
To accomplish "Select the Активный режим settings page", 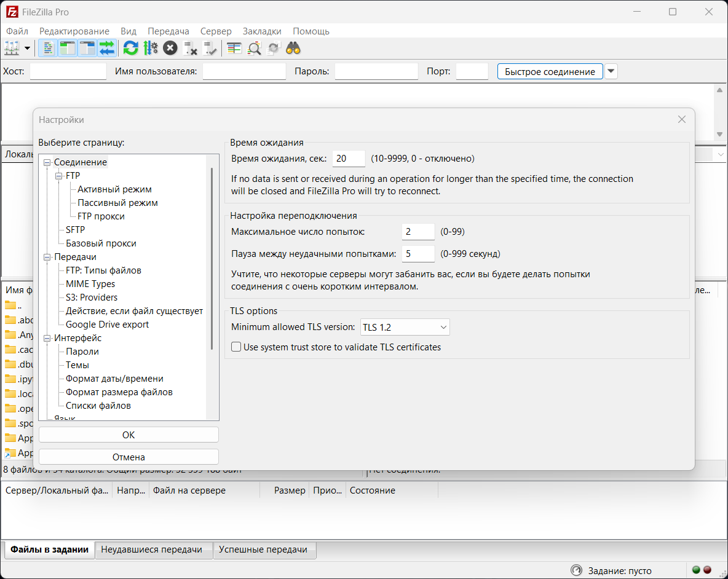I will [x=115, y=189].
